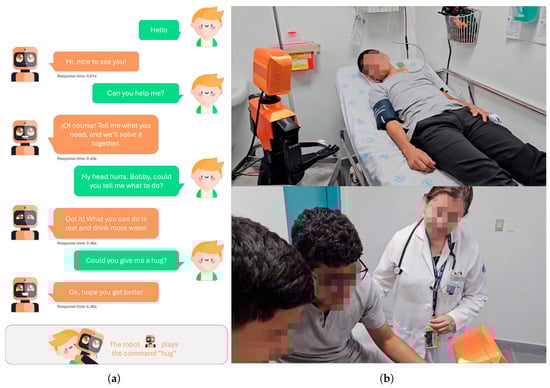Click response time under "Hi, nice to see you!"
Screen dimensions: 550x388
pos(77,76)
